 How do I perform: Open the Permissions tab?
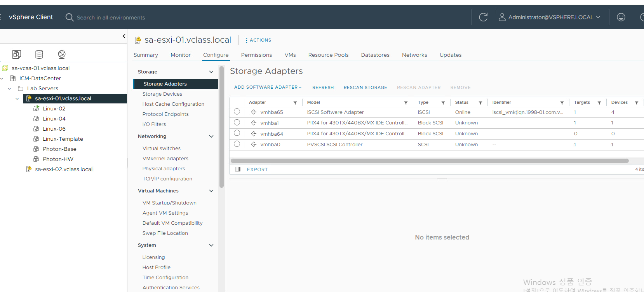(x=256, y=55)
